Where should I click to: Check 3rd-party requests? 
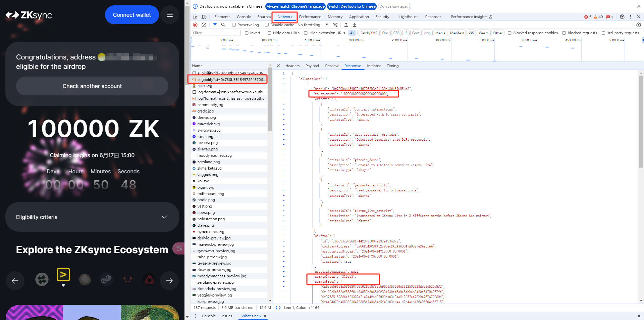click(x=603, y=33)
